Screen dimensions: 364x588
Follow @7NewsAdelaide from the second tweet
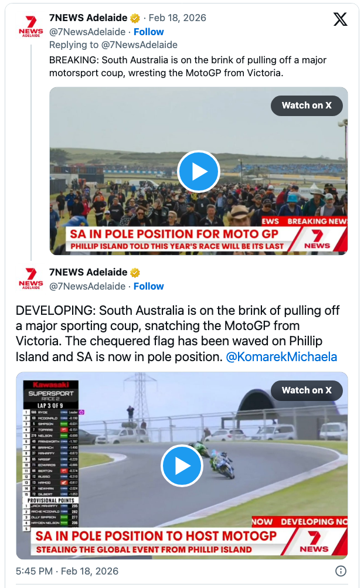point(148,286)
